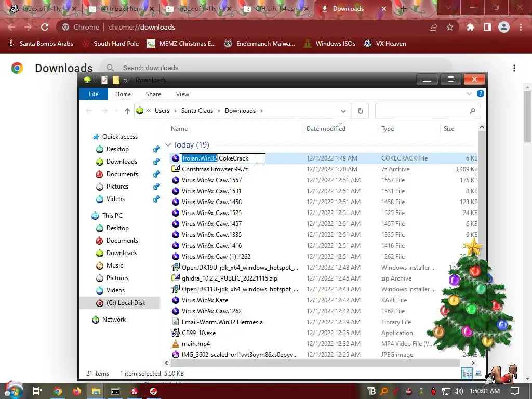Select ghidra_10.2.2_PUBLIC zip file icon
The image size is (532, 399).
tap(176, 278)
